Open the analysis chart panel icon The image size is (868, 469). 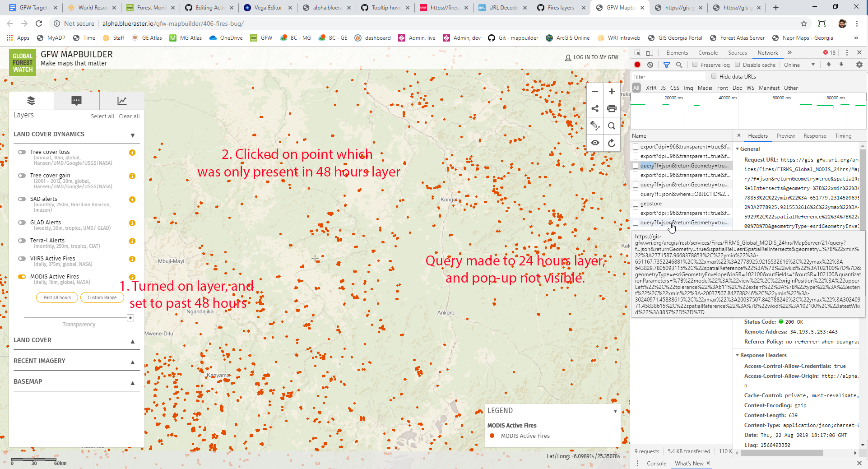click(121, 100)
